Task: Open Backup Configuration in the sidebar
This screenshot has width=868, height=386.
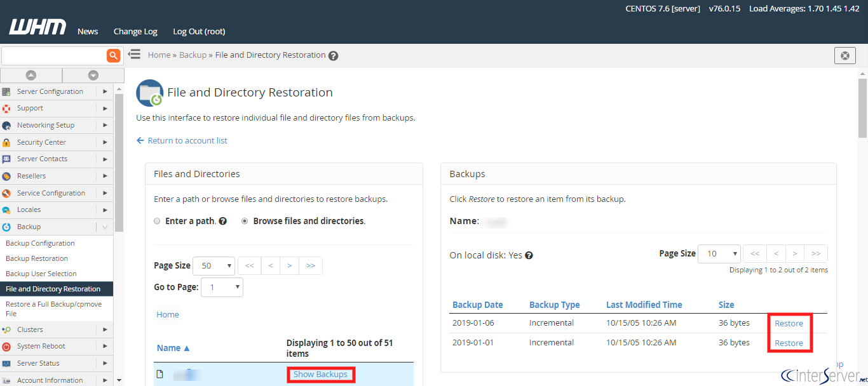Action: click(40, 244)
